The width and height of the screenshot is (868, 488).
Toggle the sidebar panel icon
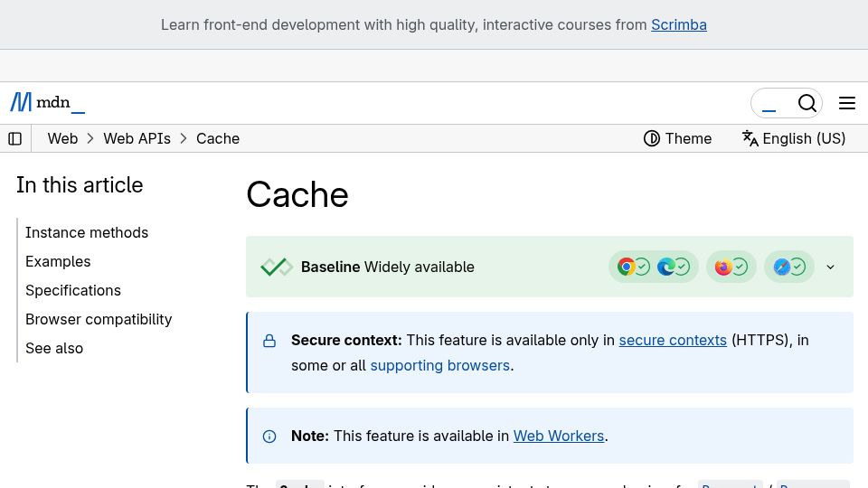[15, 138]
